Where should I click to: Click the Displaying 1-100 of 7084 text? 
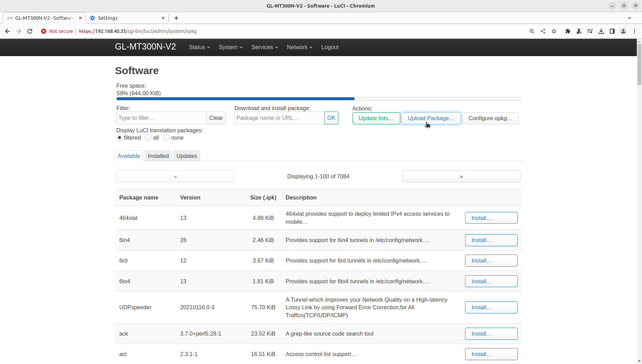318,177
